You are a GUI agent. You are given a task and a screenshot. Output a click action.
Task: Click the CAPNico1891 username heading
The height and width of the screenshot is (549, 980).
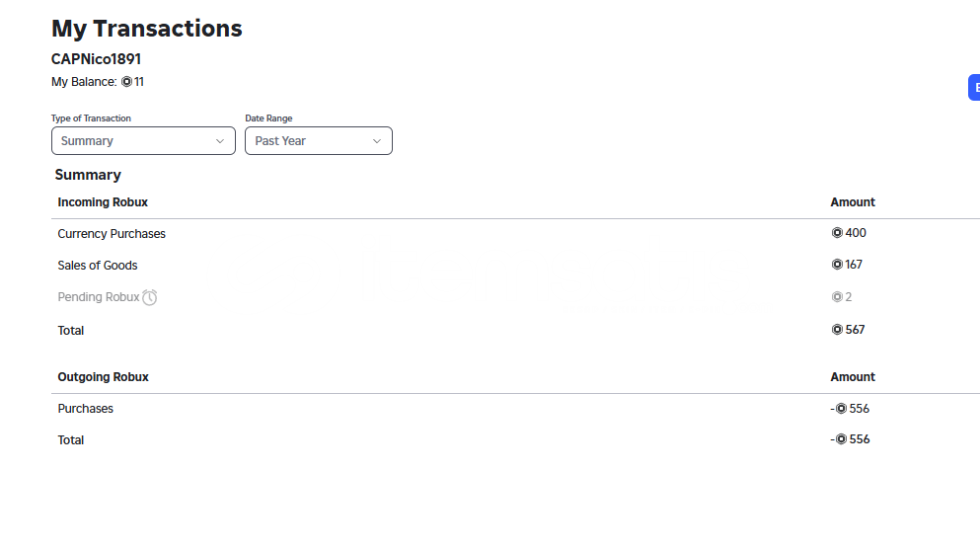click(x=97, y=59)
